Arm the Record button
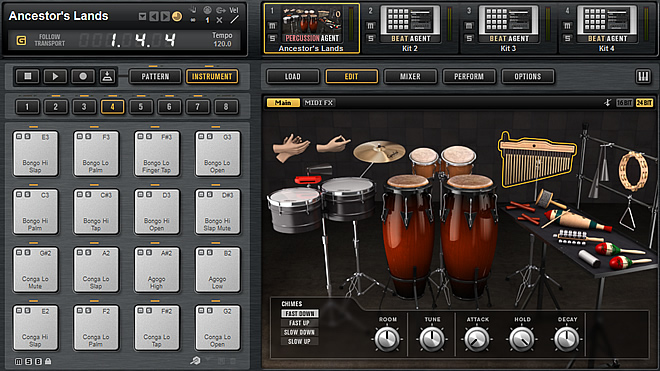 pyautogui.click(x=83, y=76)
